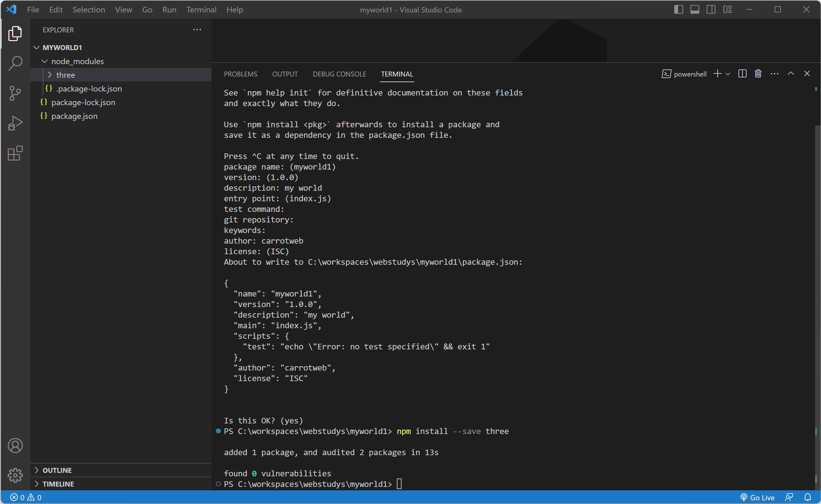Switch to the PROBLEMS panel tab
This screenshot has width=821, height=504.
pos(240,74)
